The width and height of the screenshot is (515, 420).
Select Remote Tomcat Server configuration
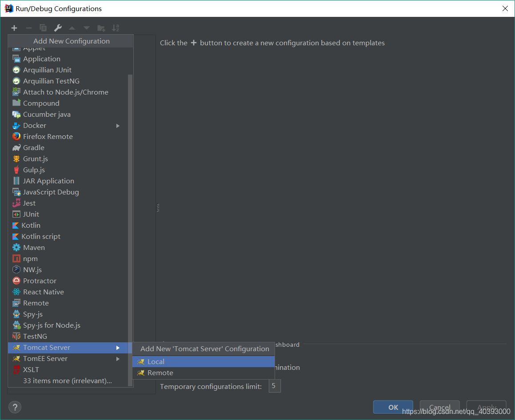pyautogui.click(x=204, y=373)
